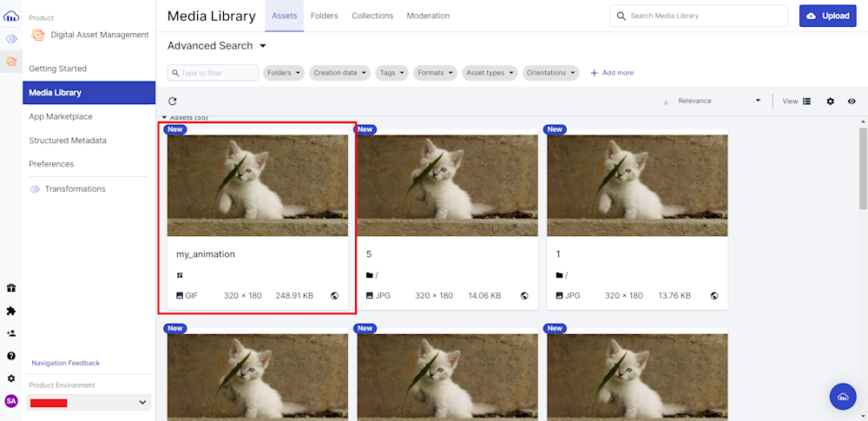Toggle the eye preview visibility icon
Viewport: 868px width, 421px height.
click(x=852, y=101)
